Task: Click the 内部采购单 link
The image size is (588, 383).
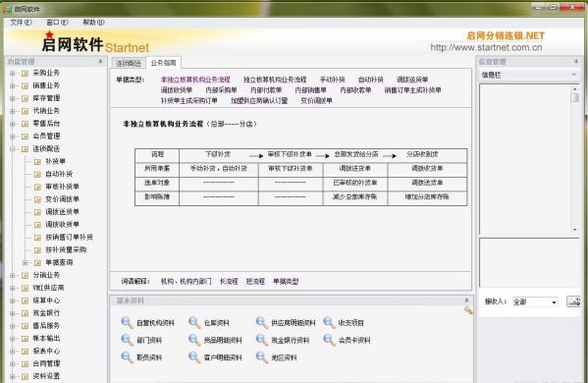Action: (x=221, y=90)
